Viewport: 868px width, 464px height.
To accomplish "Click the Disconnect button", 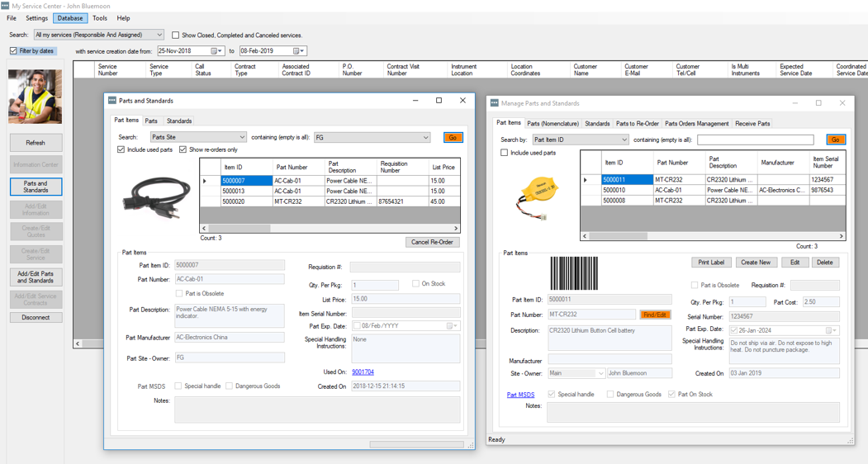I will [x=36, y=317].
